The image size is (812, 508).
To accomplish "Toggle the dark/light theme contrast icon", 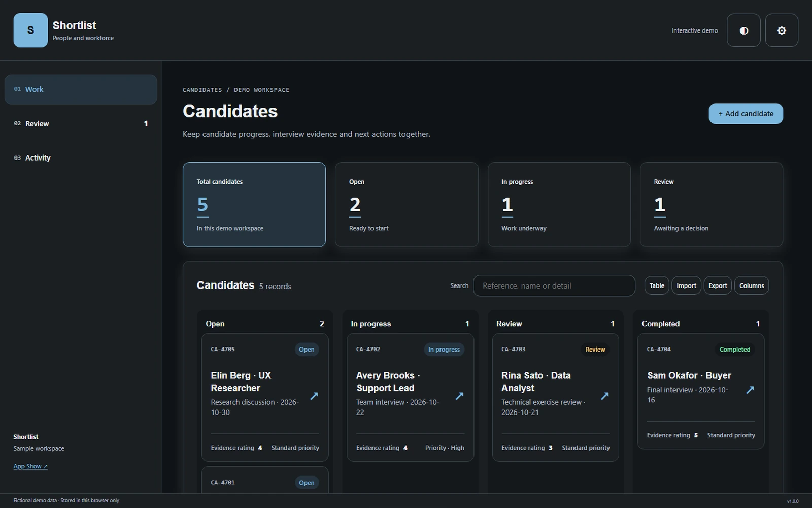I will coord(743,30).
